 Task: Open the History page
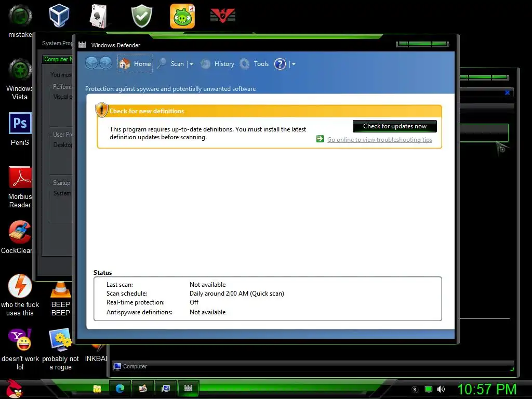point(218,64)
